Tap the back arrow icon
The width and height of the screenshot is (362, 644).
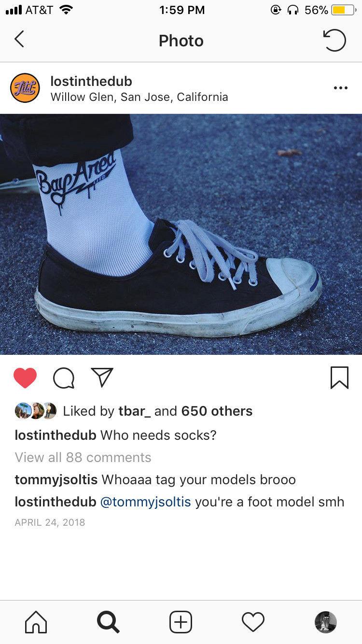click(x=19, y=39)
